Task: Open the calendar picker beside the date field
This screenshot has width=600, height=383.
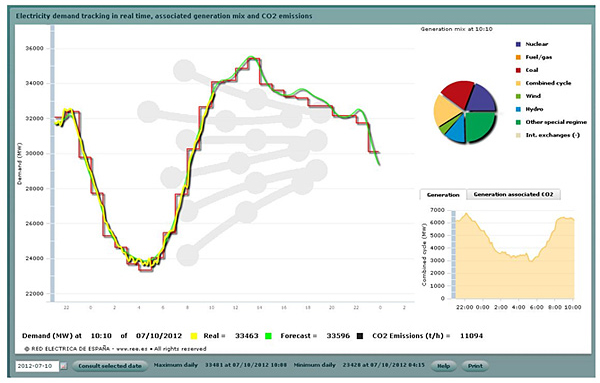Action: click(x=64, y=366)
